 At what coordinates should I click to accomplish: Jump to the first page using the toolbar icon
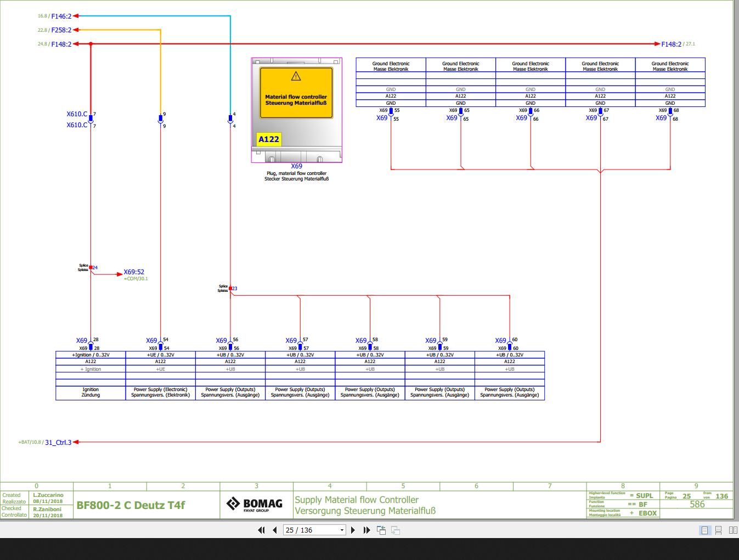click(261, 530)
